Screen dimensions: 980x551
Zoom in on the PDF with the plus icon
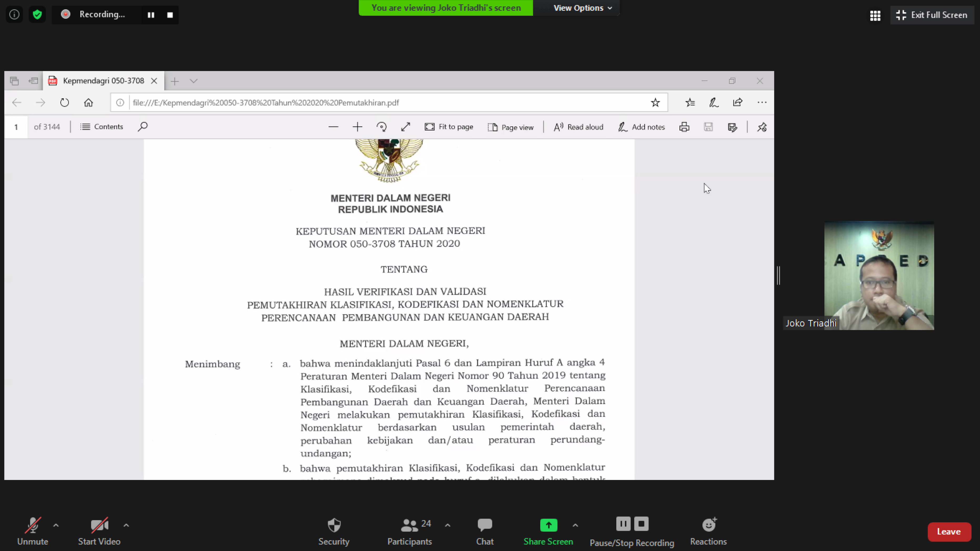click(357, 127)
